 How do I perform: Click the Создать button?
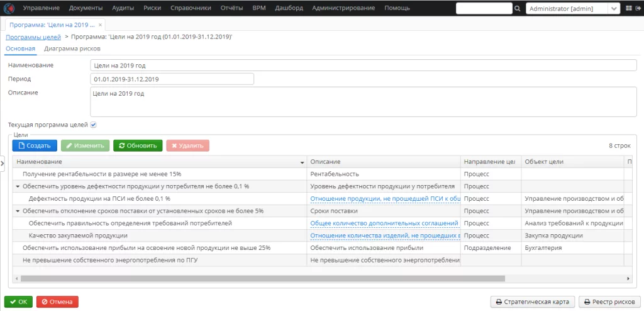(35, 145)
